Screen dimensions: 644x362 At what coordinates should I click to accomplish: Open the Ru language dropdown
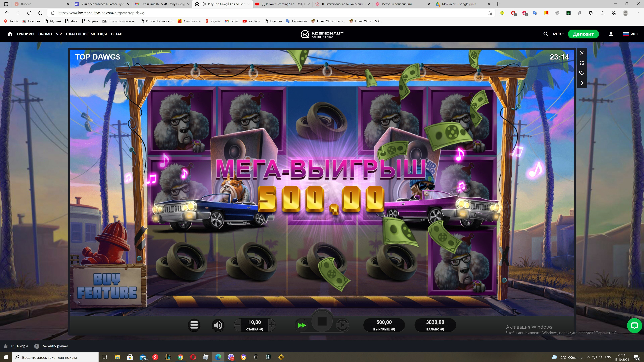[631, 34]
